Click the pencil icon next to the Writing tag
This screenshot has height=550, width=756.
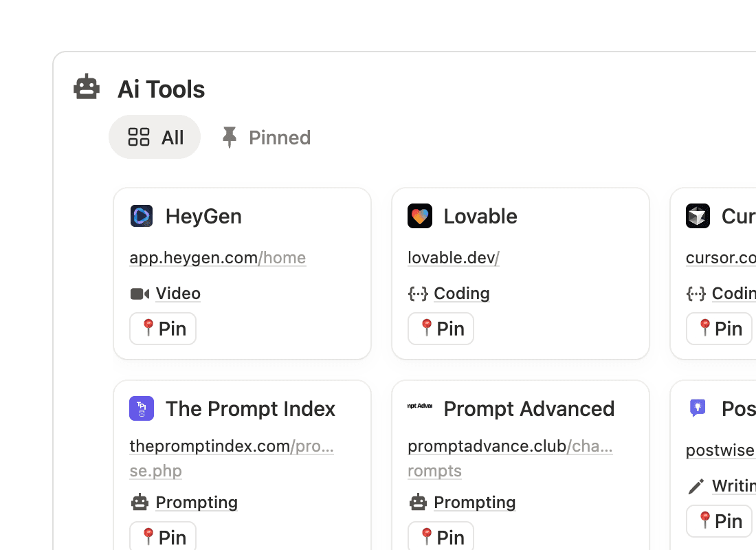point(696,485)
